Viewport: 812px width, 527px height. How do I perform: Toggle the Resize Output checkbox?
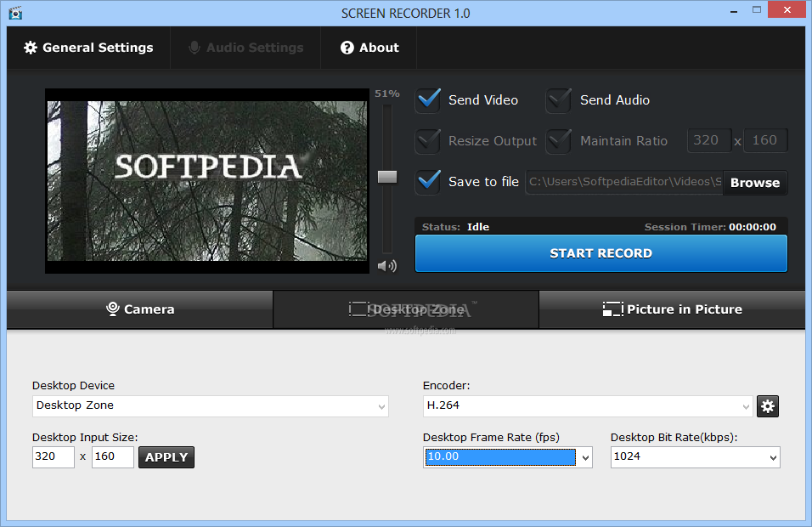pos(428,141)
